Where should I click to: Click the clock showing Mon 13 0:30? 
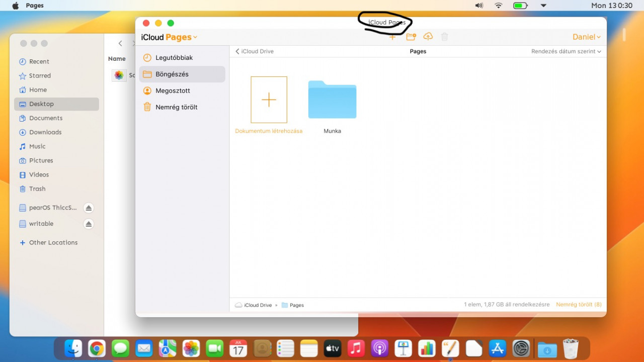click(x=612, y=6)
